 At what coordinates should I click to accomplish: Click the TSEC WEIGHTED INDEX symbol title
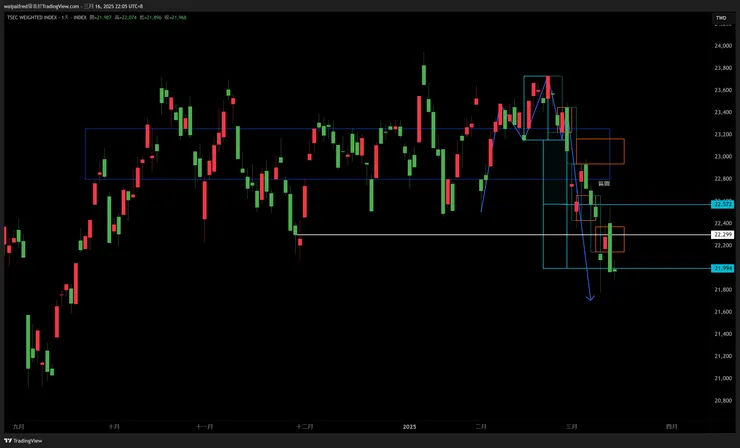pyautogui.click(x=33, y=17)
